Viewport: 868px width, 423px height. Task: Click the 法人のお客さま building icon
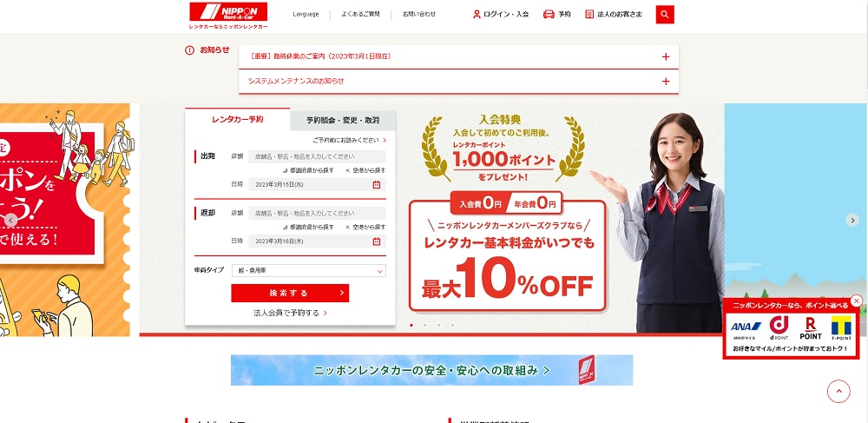589,15
